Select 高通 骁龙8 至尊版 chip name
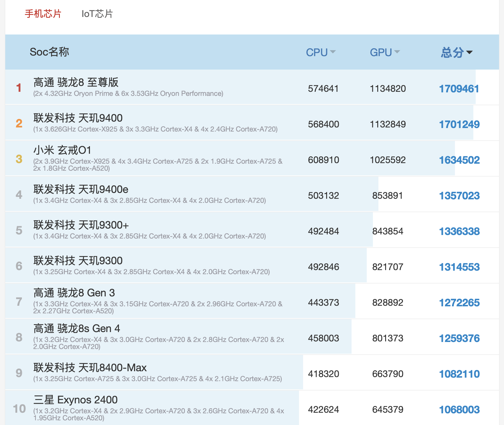 pyautogui.click(x=76, y=82)
